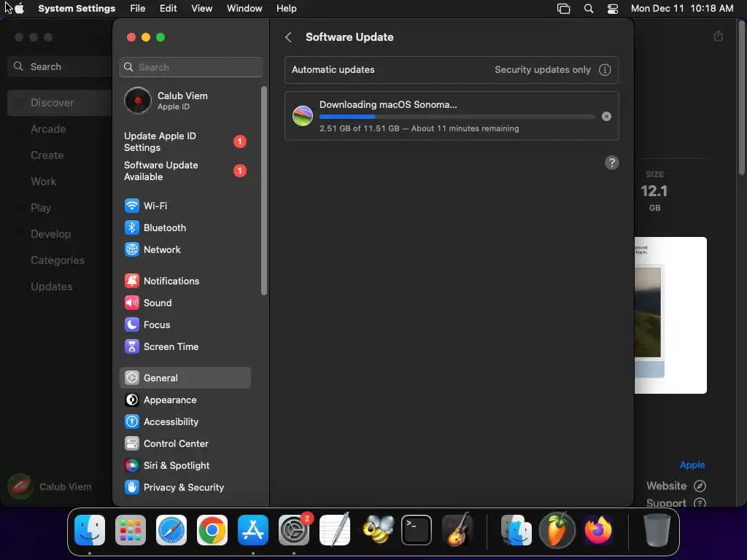Launch Google Chrome from the Dock
The height and width of the screenshot is (560, 747).
(212, 529)
